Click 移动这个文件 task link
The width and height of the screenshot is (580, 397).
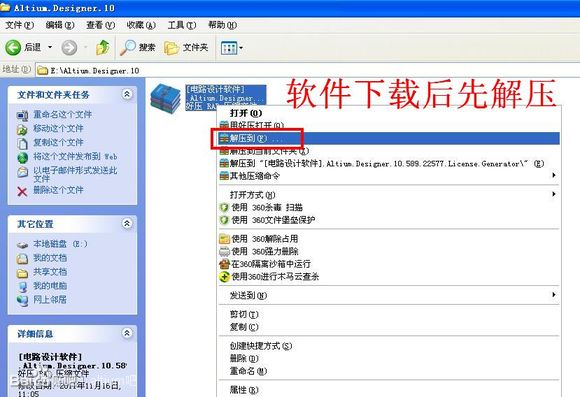click(x=58, y=128)
